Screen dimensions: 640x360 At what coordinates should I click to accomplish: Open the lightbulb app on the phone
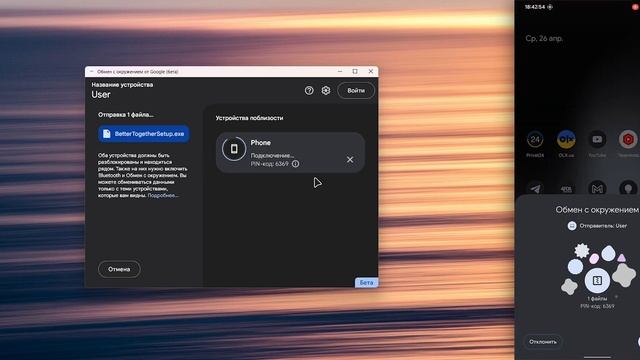pyautogui.click(x=628, y=188)
